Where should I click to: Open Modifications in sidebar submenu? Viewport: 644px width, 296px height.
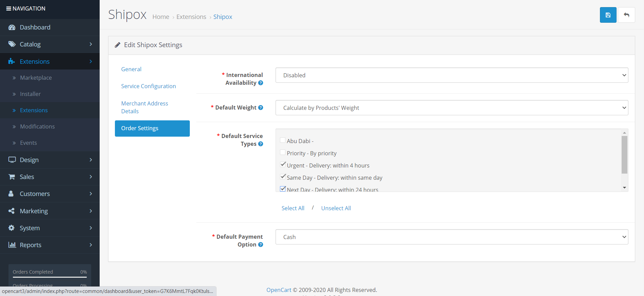coord(37,126)
